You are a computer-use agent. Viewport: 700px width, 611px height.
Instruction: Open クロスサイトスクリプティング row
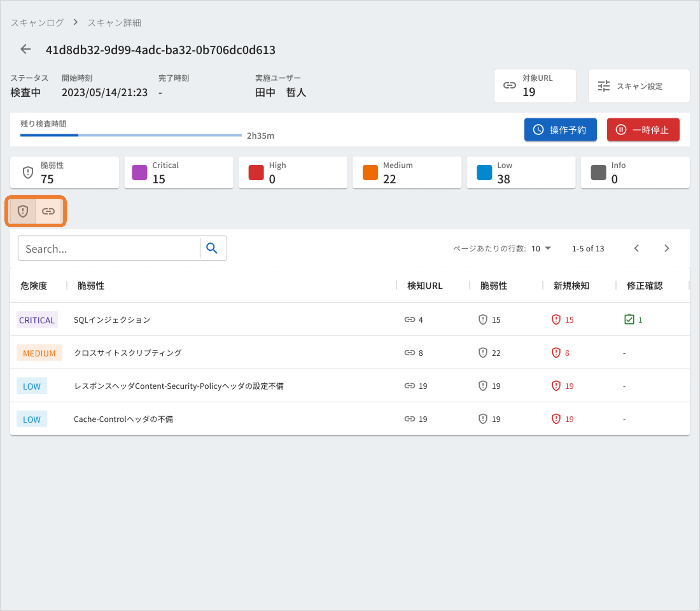350,353
